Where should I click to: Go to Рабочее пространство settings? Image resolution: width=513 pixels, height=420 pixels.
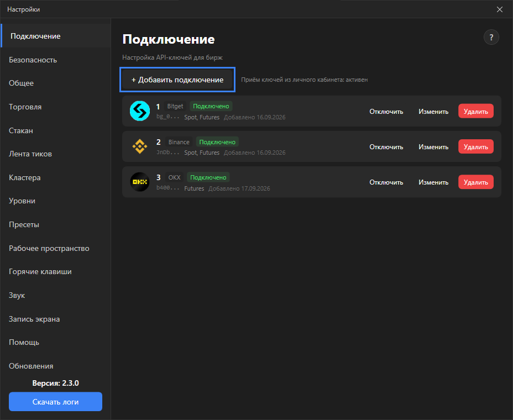click(x=56, y=248)
